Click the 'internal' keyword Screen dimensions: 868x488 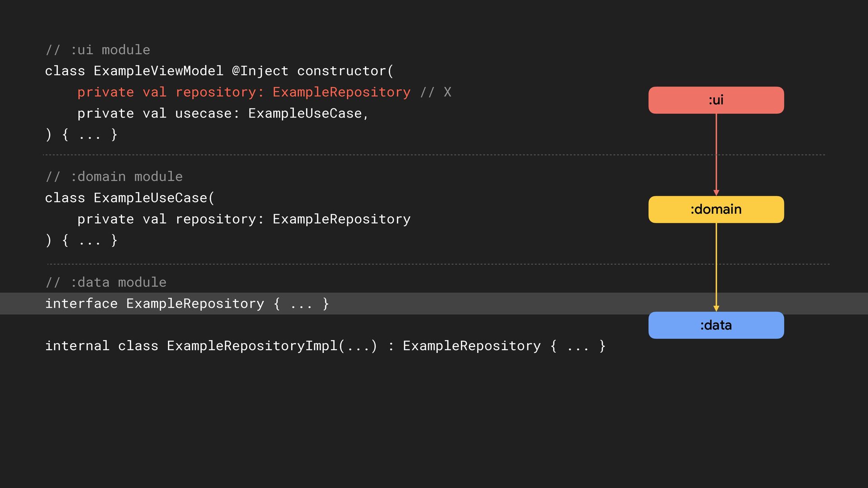tap(77, 346)
